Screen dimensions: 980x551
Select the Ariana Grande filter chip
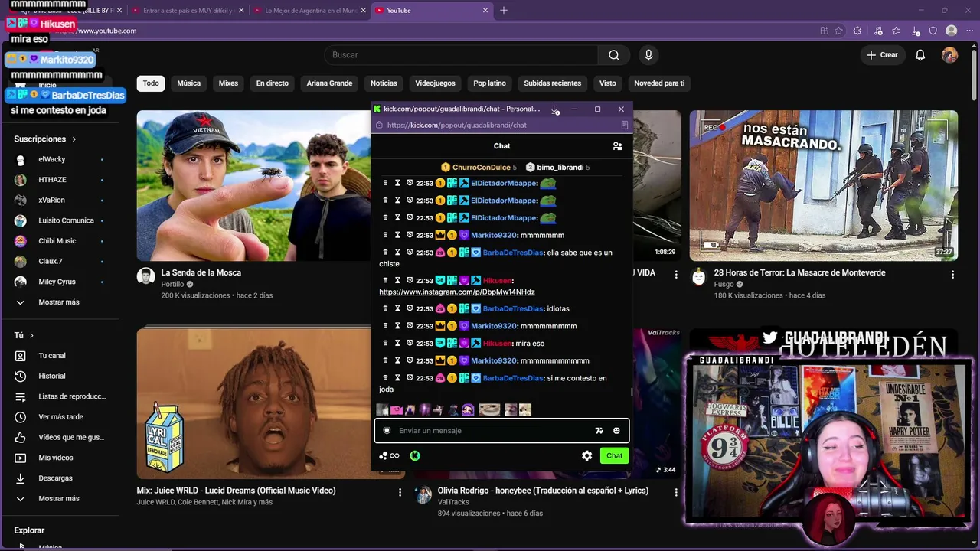tap(330, 83)
